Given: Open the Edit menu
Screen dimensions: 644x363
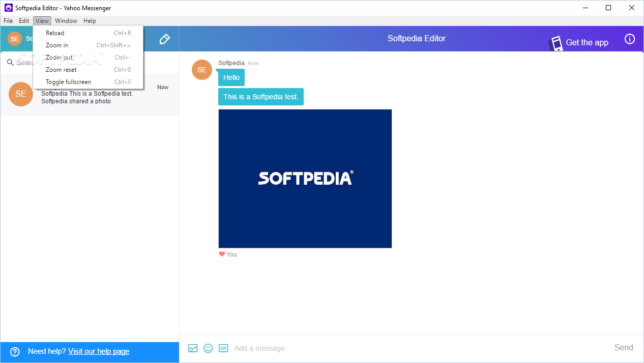Looking at the screenshot, I should pyautogui.click(x=24, y=21).
